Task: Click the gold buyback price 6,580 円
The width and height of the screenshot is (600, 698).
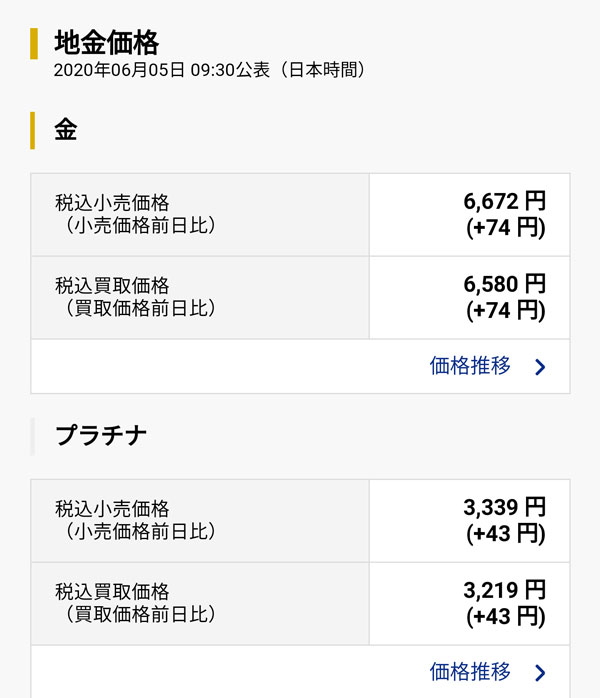Action: pos(504,285)
